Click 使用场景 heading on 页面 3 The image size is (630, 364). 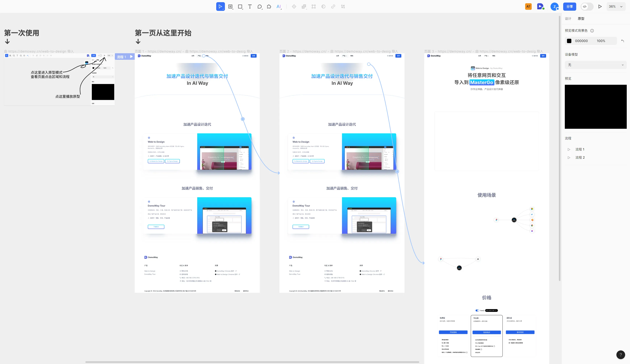pos(487,195)
